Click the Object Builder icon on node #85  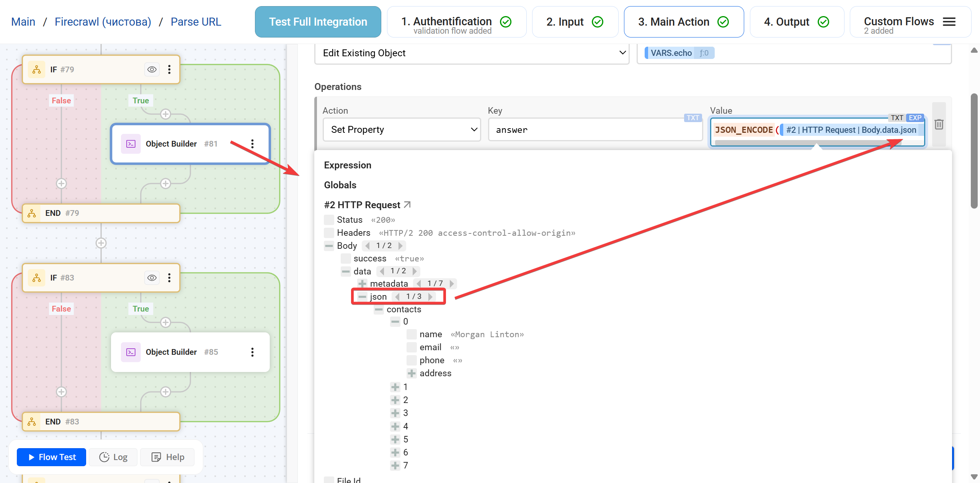click(x=130, y=352)
